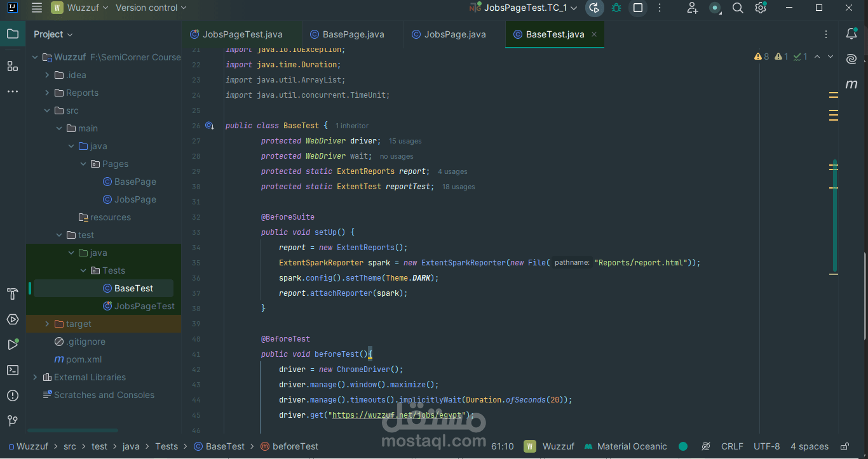This screenshot has width=868, height=459.
Task: Open the Terminal tool window
Action: point(13,370)
